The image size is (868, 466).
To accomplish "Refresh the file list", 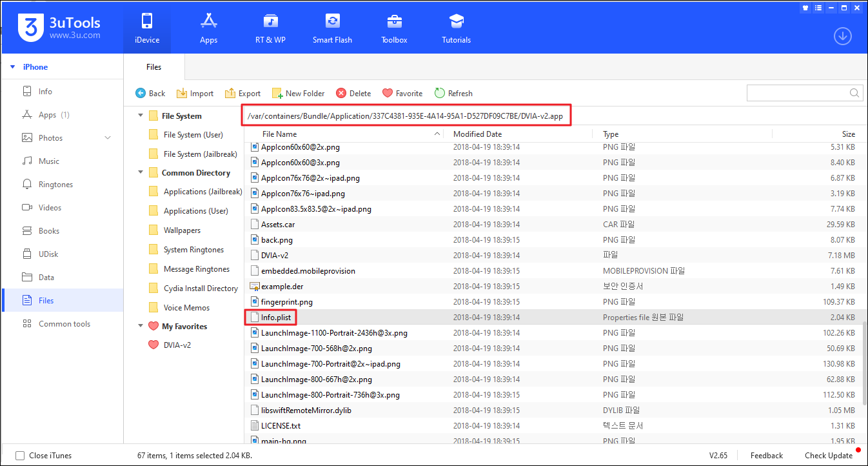I will point(453,94).
